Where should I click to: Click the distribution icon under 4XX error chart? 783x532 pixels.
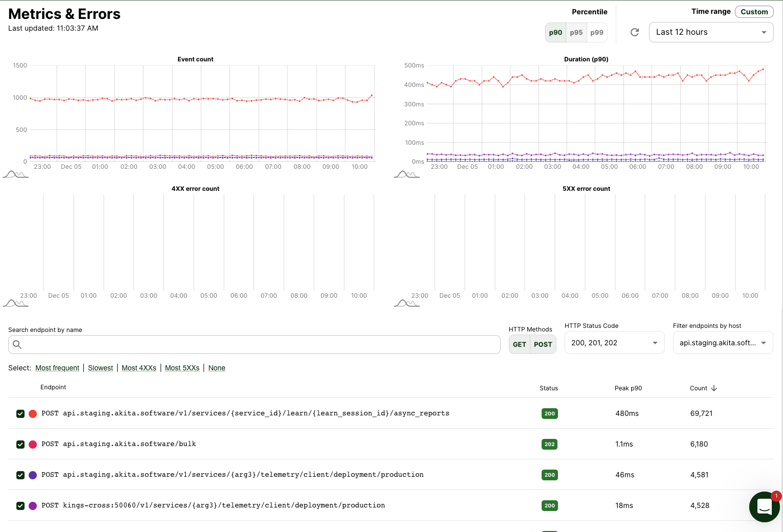coord(15,303)
